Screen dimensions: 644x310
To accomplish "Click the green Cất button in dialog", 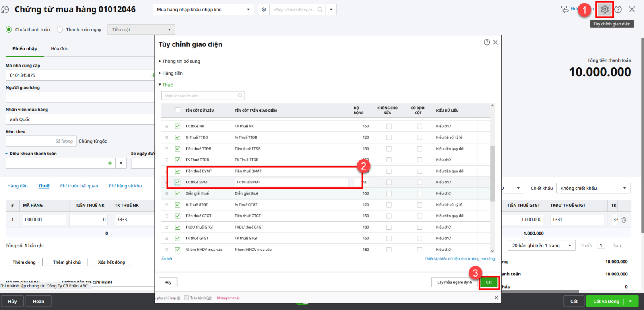I will click(x=489, y=282).
